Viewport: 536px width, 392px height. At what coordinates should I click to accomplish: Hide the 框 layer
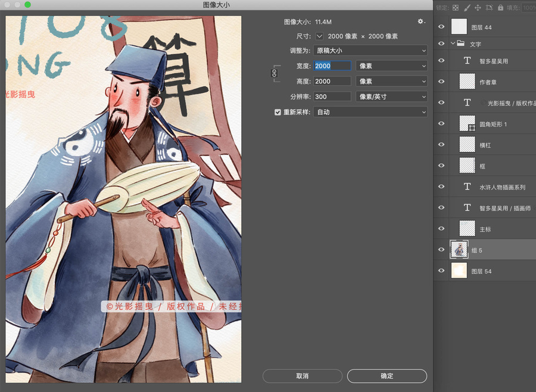441,165
